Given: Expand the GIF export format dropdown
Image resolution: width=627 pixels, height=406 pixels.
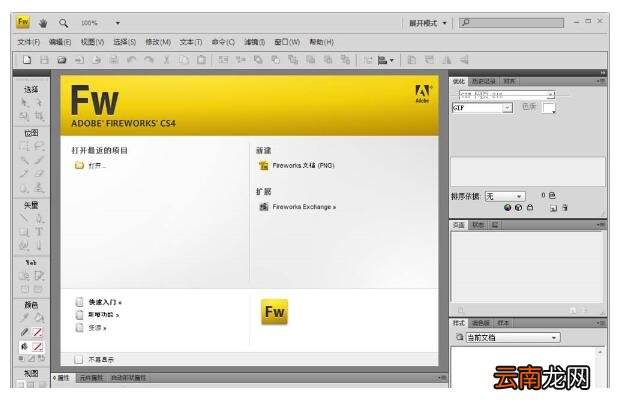Looking at the screenshot, I should click(x=482, y=108).
